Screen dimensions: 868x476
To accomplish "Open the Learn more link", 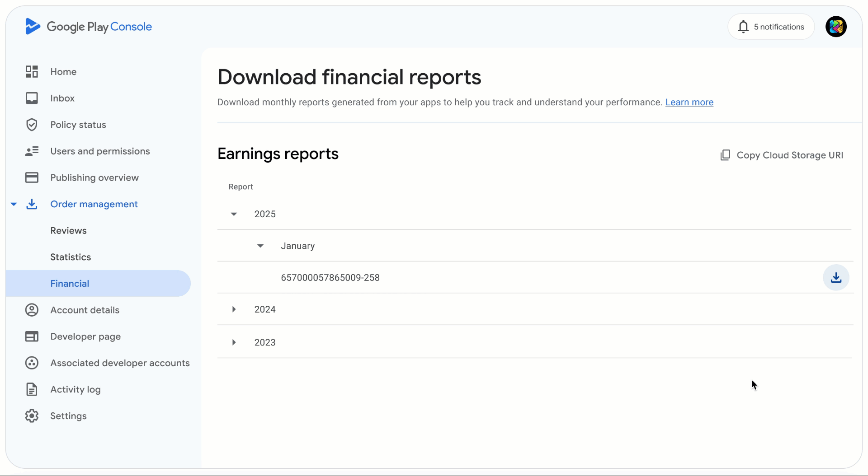I will click(x=689, y=103).
